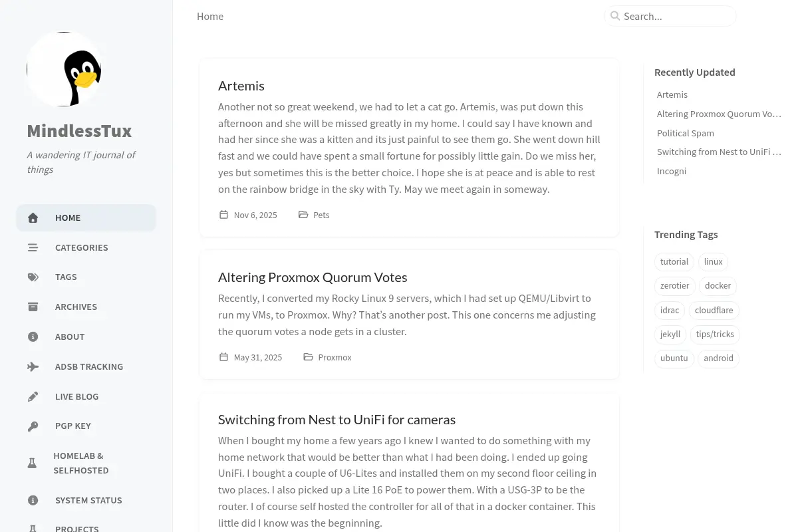
Task: Click the Homelab & Selfhosted flask icon
Action: pos(32,463)
